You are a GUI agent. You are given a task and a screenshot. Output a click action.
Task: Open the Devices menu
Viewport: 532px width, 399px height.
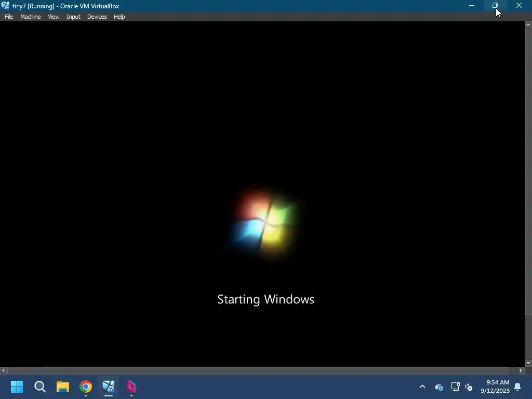tap(97, 17)
